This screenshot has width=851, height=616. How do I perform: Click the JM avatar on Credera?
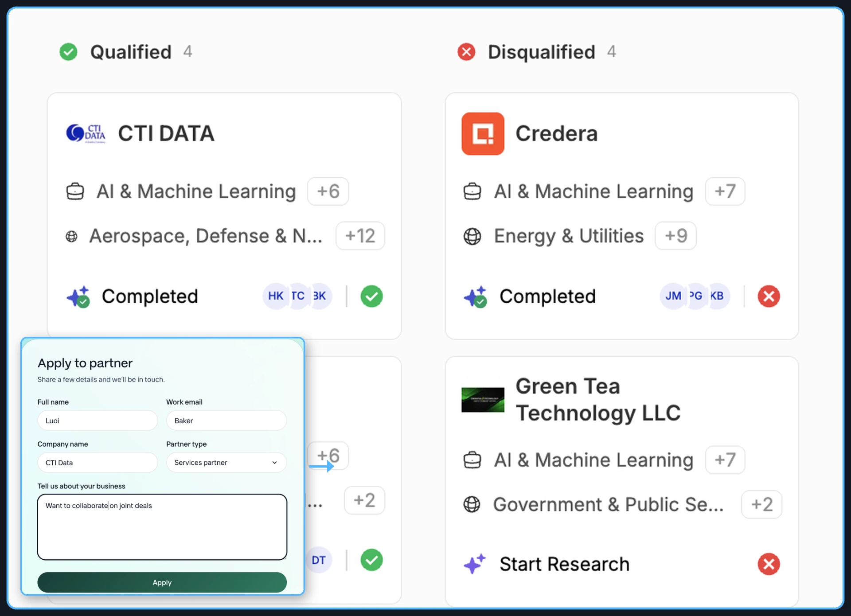coord(673,296)
